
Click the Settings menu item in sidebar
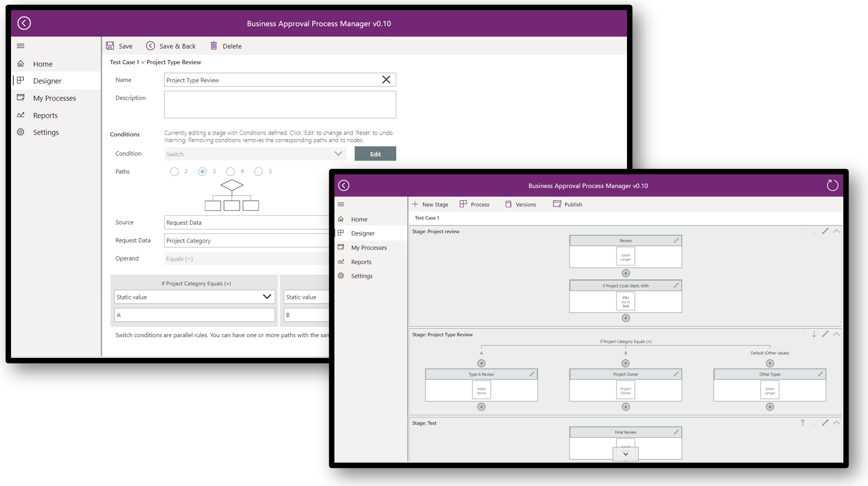tap(47, 132)
